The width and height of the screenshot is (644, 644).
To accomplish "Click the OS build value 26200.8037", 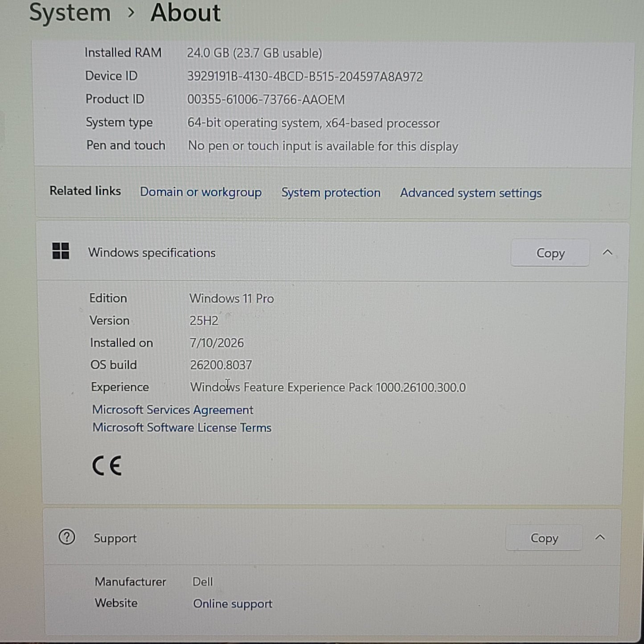I will pos(221,365).
